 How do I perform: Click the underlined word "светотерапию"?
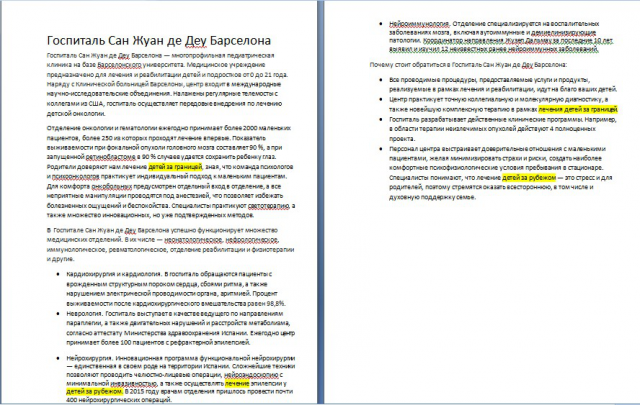coord(269,206)
